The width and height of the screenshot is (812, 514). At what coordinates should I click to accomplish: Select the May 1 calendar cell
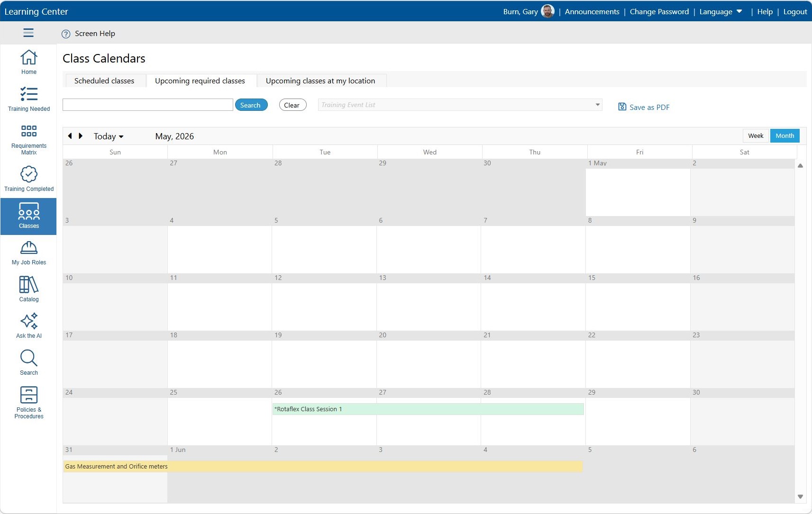(638, 188)
